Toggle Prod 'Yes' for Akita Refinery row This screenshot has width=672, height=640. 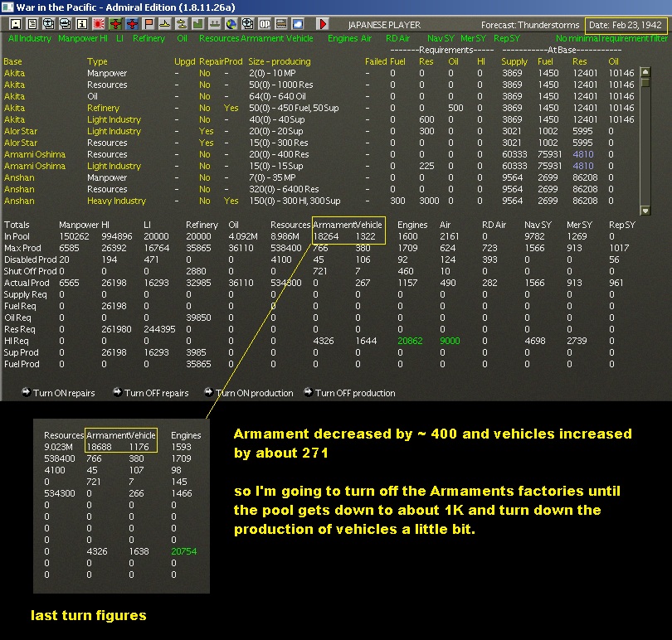click(x=231, y=108)
